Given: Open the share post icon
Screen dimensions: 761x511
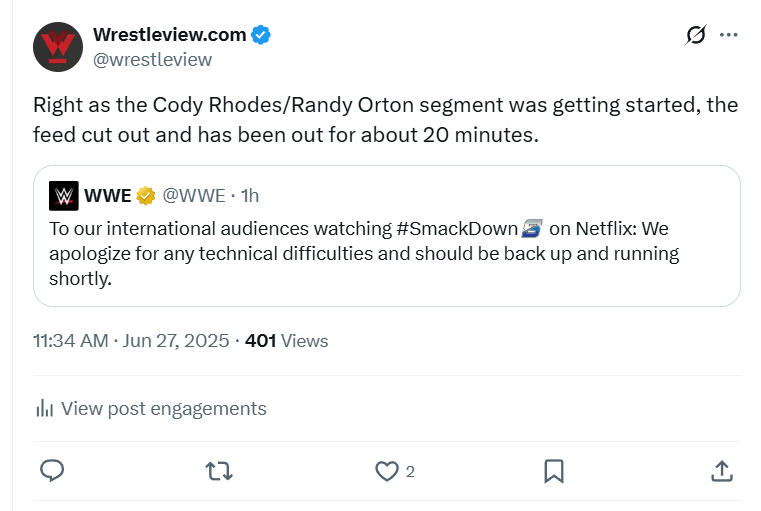Looking at the screenshot, I should point(721,471).
